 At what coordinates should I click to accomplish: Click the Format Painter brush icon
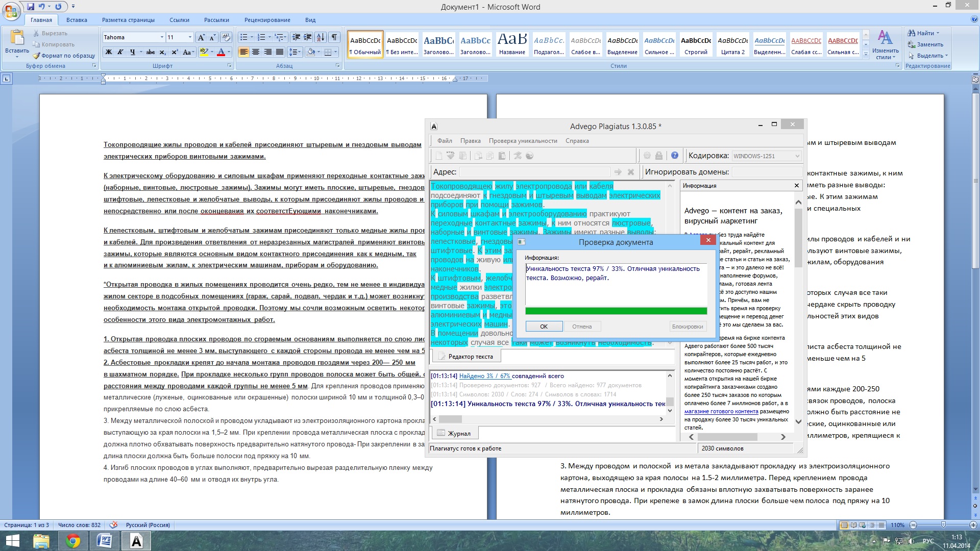pos(36,56)
